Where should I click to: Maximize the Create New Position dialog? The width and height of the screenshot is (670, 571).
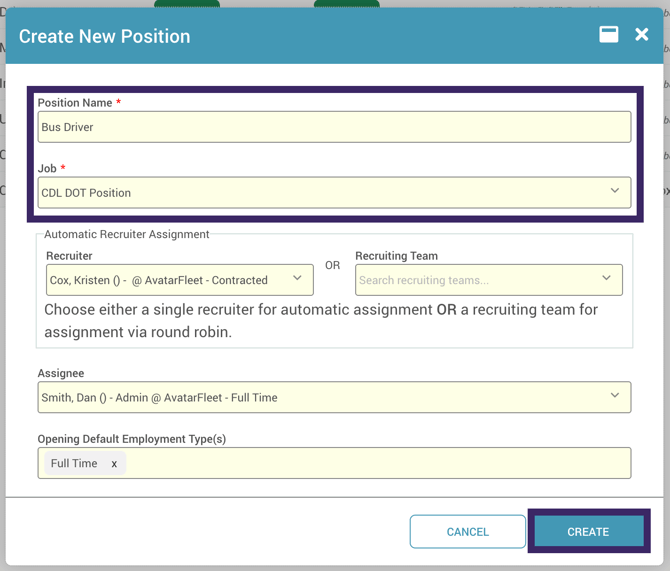click(x=608, y=35)
